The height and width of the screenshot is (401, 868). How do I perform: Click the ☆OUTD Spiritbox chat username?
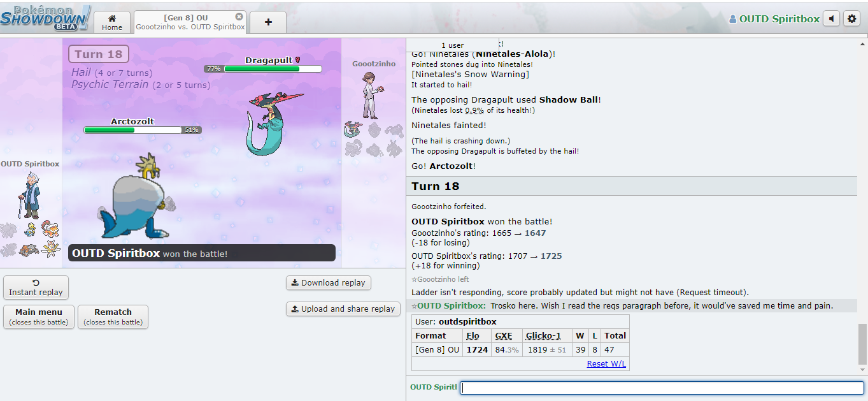tap(449, 306)
